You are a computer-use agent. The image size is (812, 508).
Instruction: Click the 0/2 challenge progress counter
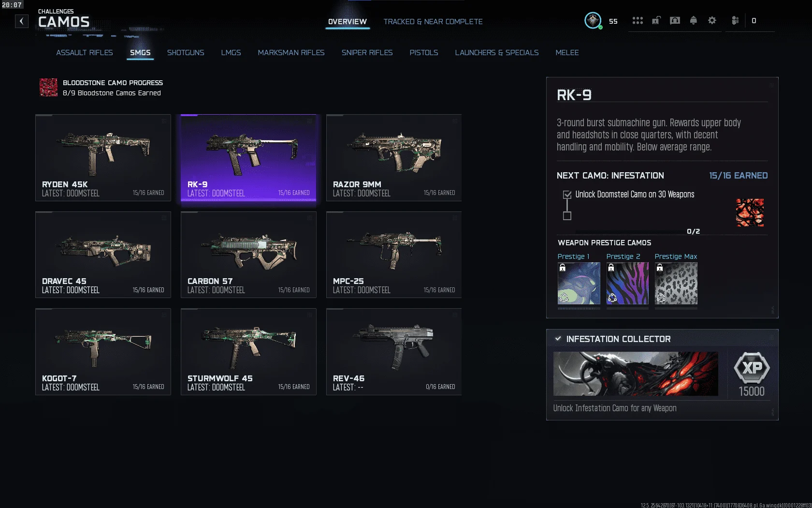coord(693,231)
